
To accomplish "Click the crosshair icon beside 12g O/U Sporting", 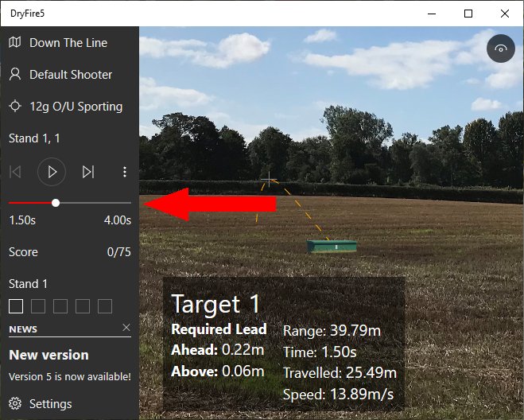I will [x=15, y=107].
